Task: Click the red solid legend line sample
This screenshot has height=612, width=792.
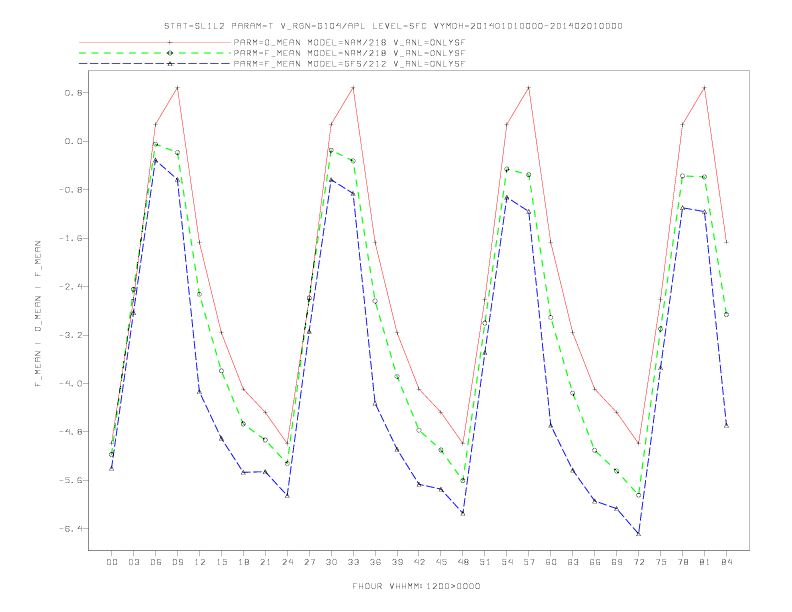Action: tap(155, 42)
